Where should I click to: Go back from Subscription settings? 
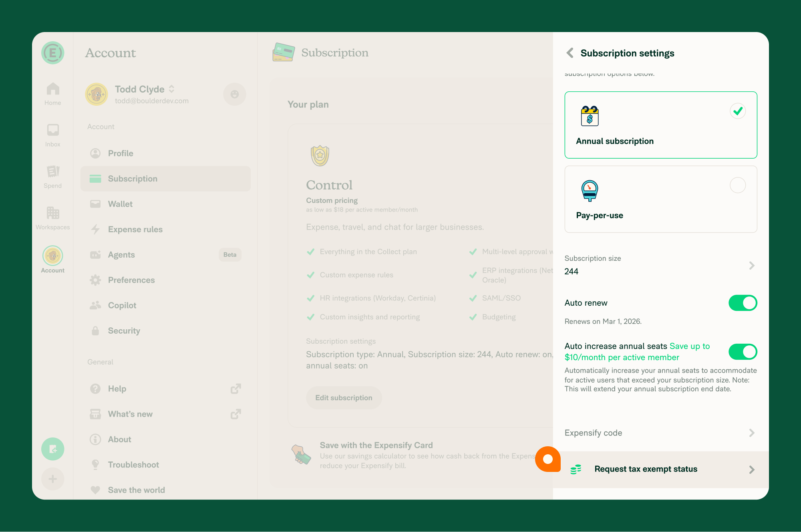[x=570, y=53]
